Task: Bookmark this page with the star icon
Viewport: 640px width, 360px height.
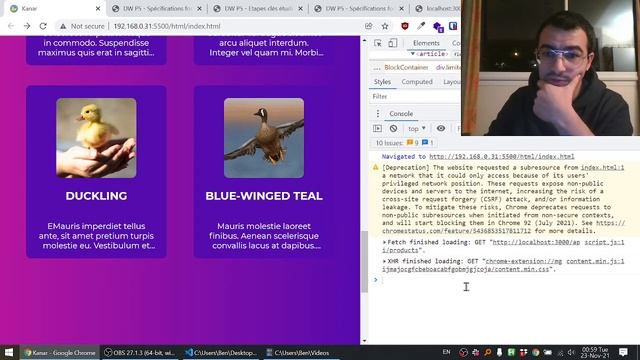Action: pos(385,26)
